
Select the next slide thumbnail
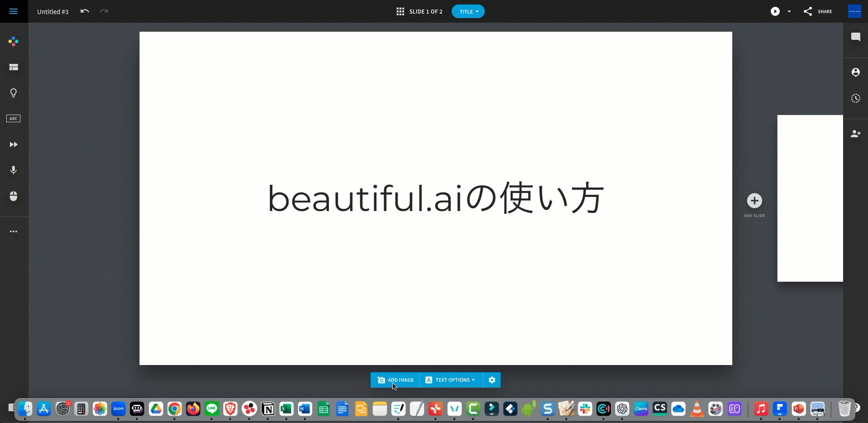(810, 198)
